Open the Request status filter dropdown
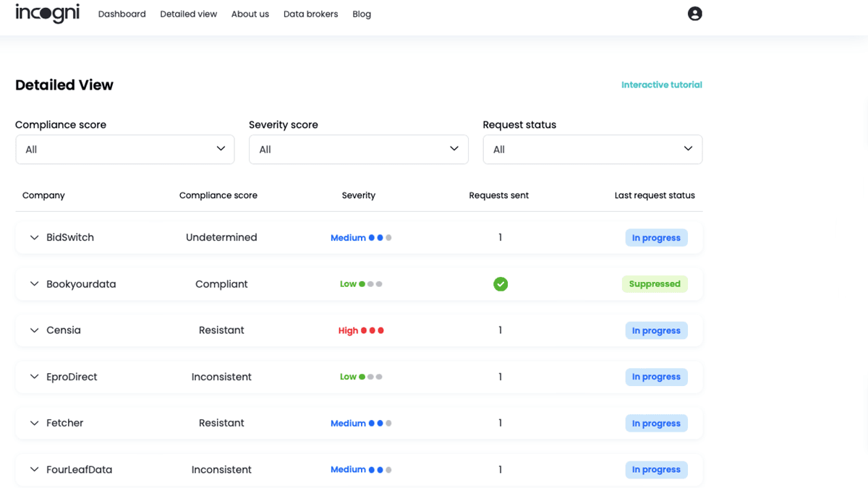 coord(592,149)
